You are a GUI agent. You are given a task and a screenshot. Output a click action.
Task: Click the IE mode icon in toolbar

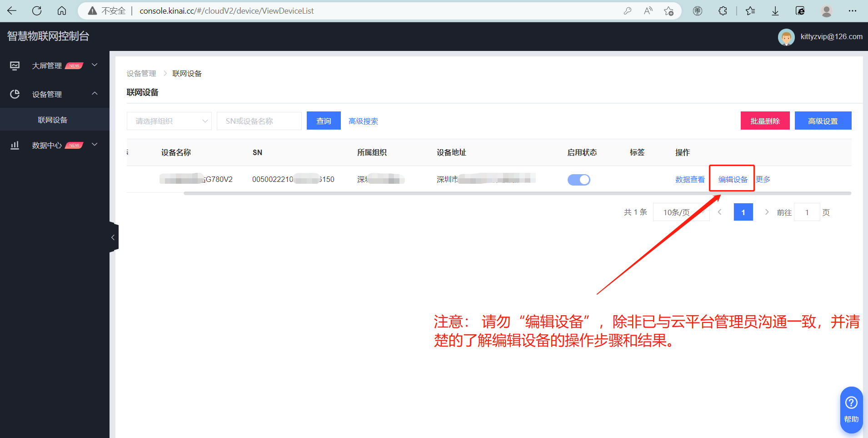800,11
